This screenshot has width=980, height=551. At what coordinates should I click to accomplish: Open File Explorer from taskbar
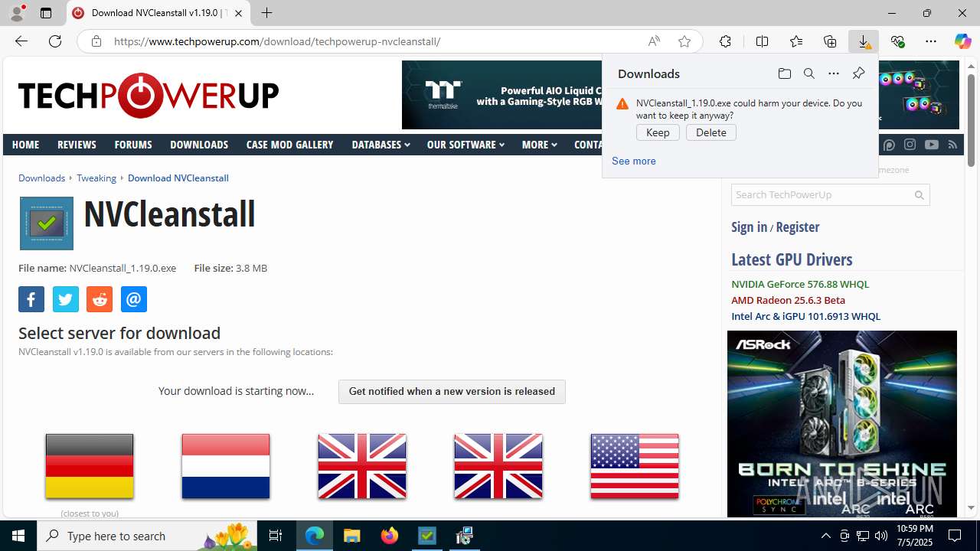352,536
